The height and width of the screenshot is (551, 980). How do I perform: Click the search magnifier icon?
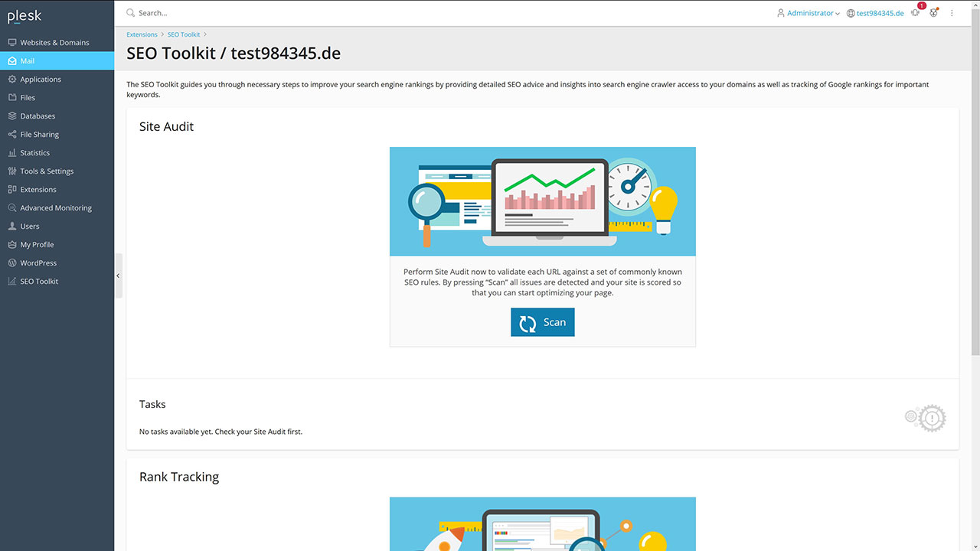pyautogui.click(x=131, y=13)
